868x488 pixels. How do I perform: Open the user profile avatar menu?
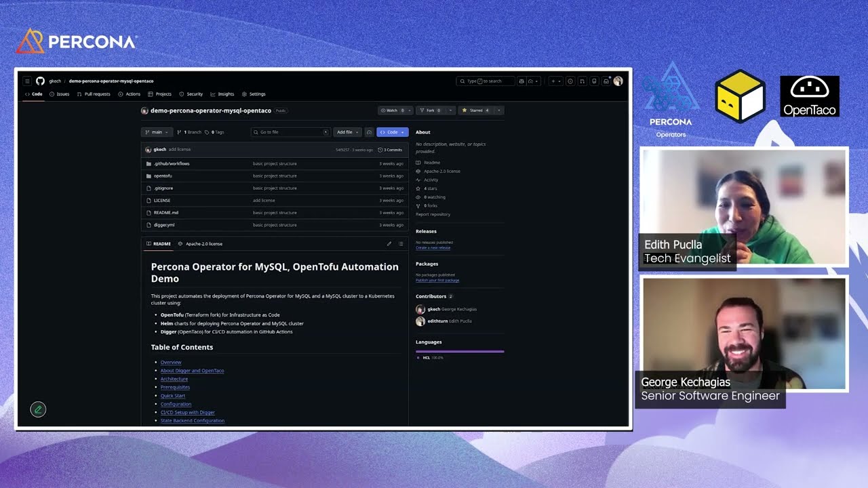tap(618, 81)
